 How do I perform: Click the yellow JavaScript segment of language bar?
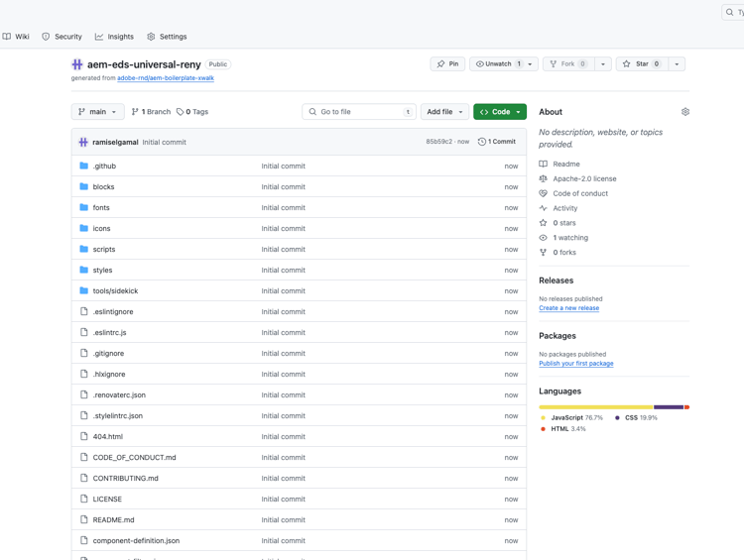[x=596, y=407]
